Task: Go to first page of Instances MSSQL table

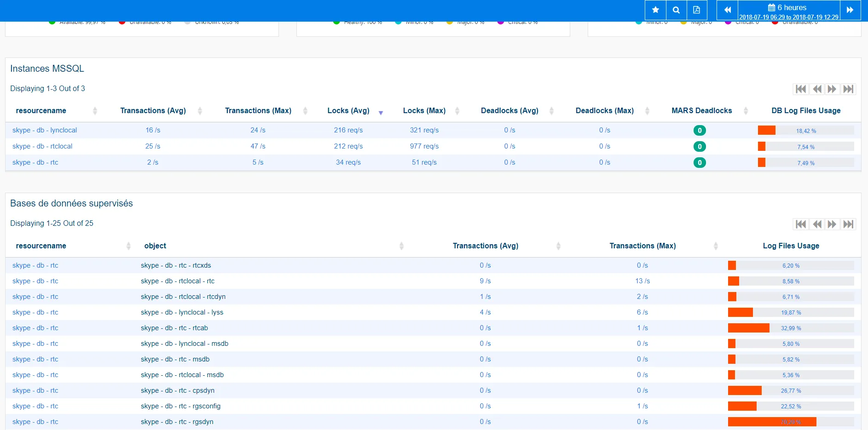Action: pyautogui.click(x=801, y=89)
